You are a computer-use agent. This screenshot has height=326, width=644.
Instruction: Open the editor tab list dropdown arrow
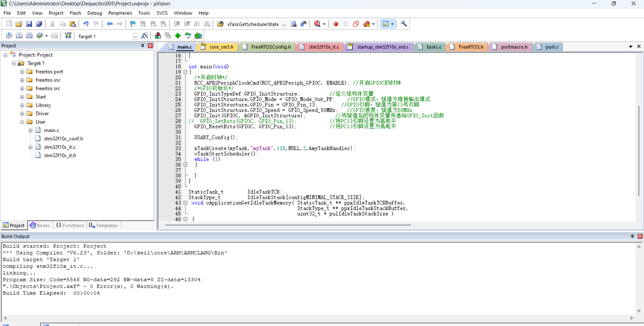click(x=631, y=47)
